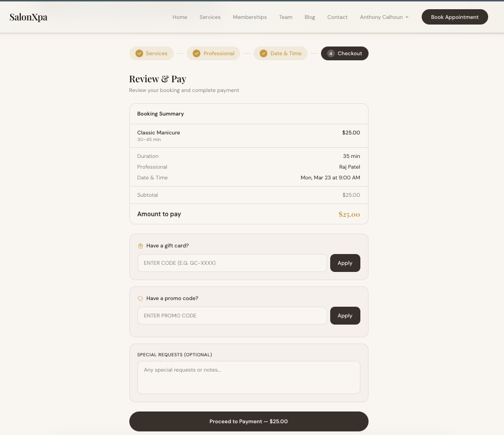The height and width of the screenshot is (435, 504).
Task: Click the Professional step checkmark icon
Action: pyautogui.click(x=196, y=53)
